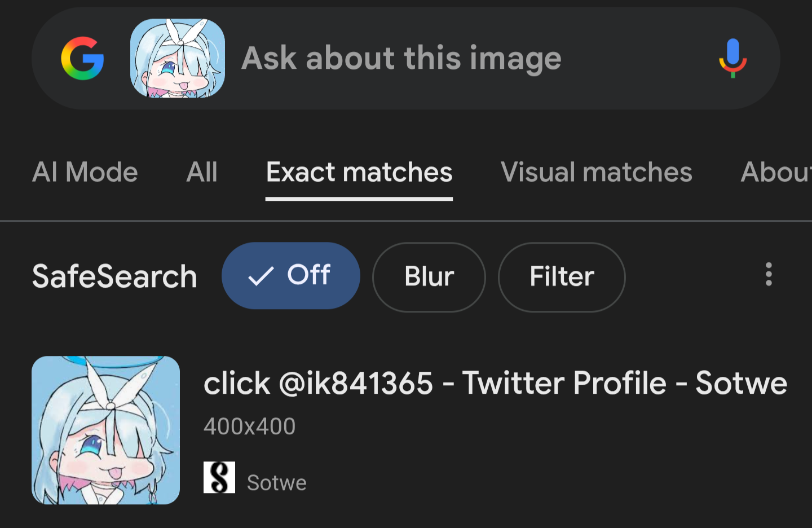Viewport: 812px width, 528px height.
Task: Select the All tab
Action: coord(202,172)
